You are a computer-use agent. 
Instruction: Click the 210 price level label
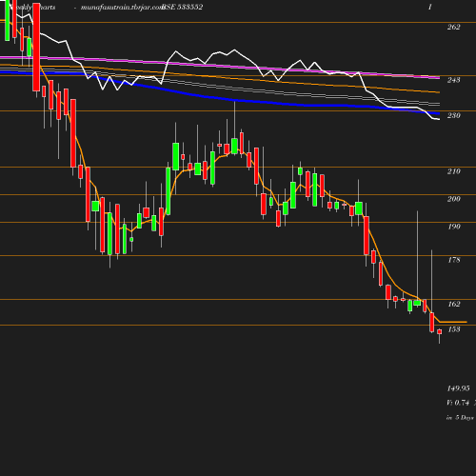pos(453,171)
